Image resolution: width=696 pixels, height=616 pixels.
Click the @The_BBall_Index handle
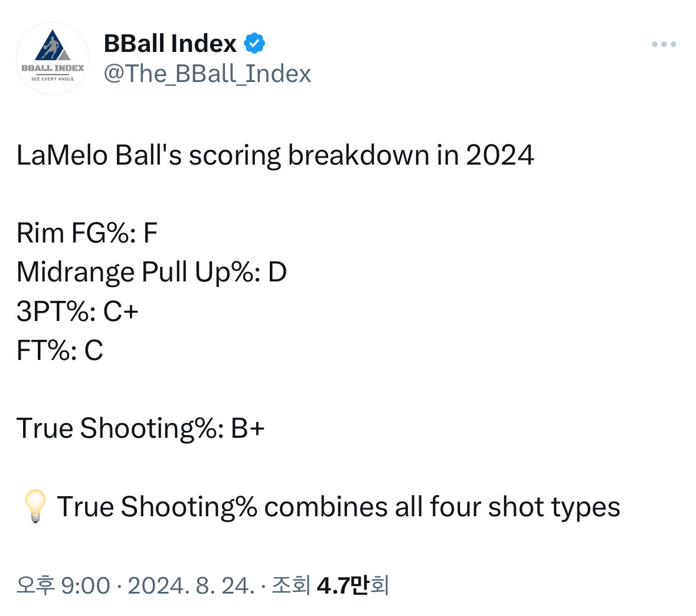pyautogui.click(x=207, y=74)
